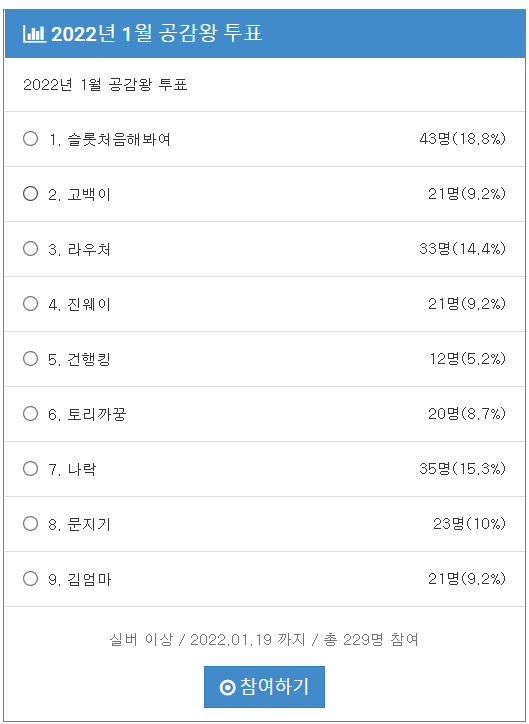Click the 참여하기 participate button

point(264,687)
